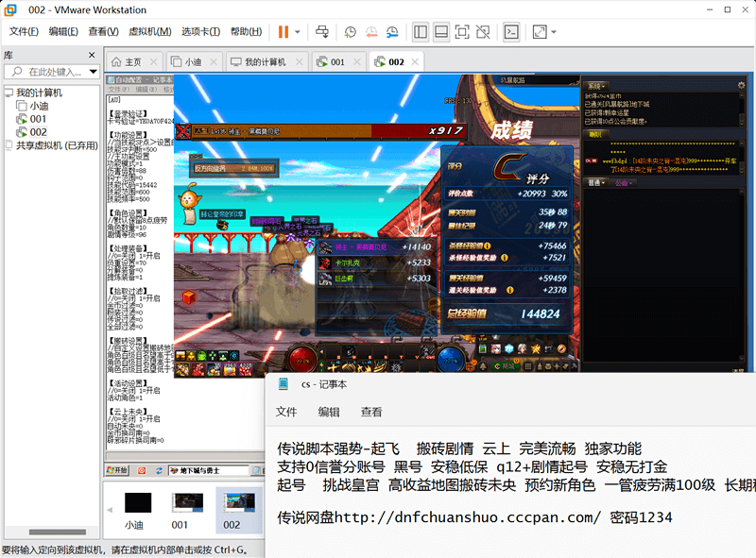Click the library panel horizontal scrollbar
756x558 pixels.
[x=58, y=532]
